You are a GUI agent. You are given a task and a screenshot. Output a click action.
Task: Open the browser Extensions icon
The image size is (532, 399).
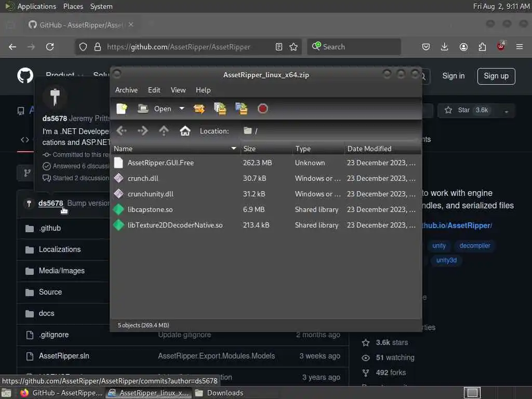482,47
